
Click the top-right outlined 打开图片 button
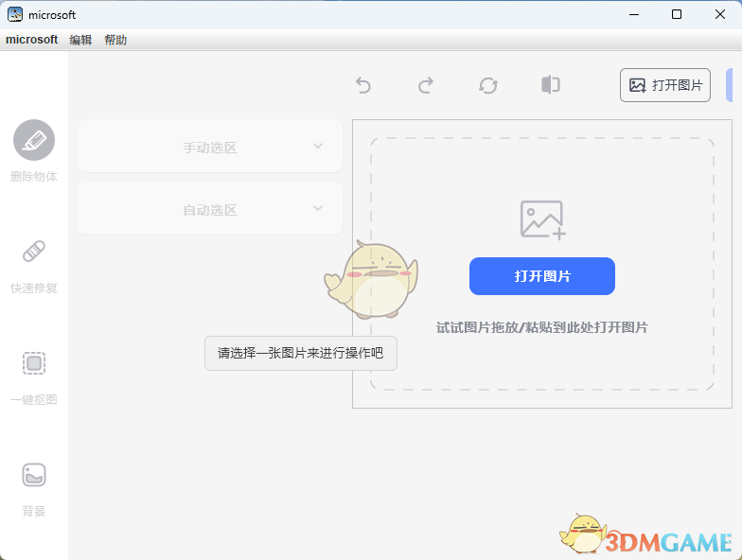[x=665, y=85]
